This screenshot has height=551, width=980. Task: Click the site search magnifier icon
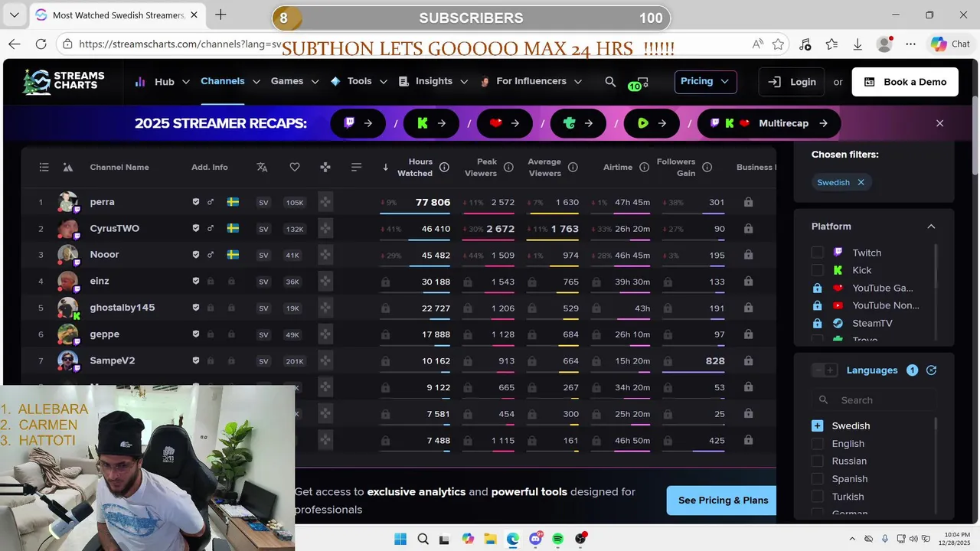tap(610, 82)
